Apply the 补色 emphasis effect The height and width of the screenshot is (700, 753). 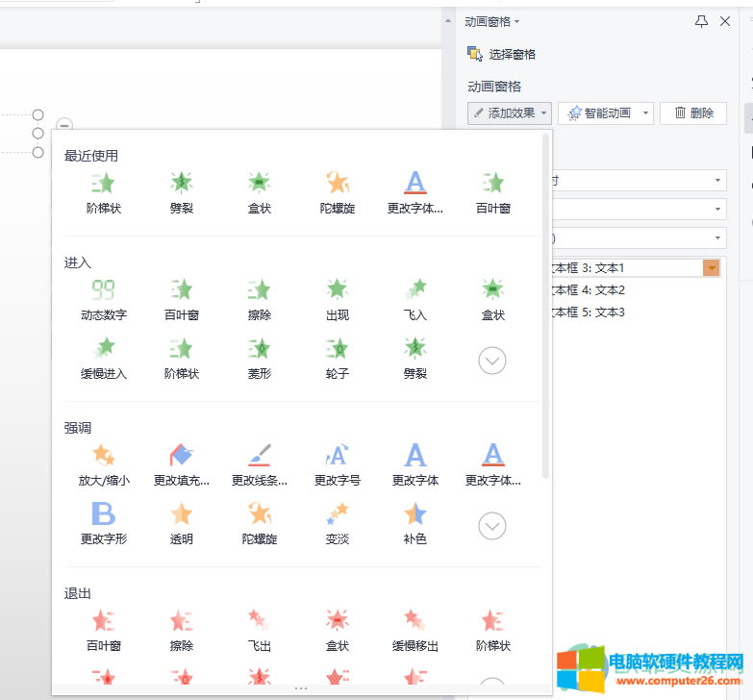pyautogui.click(x=414, y=521)
